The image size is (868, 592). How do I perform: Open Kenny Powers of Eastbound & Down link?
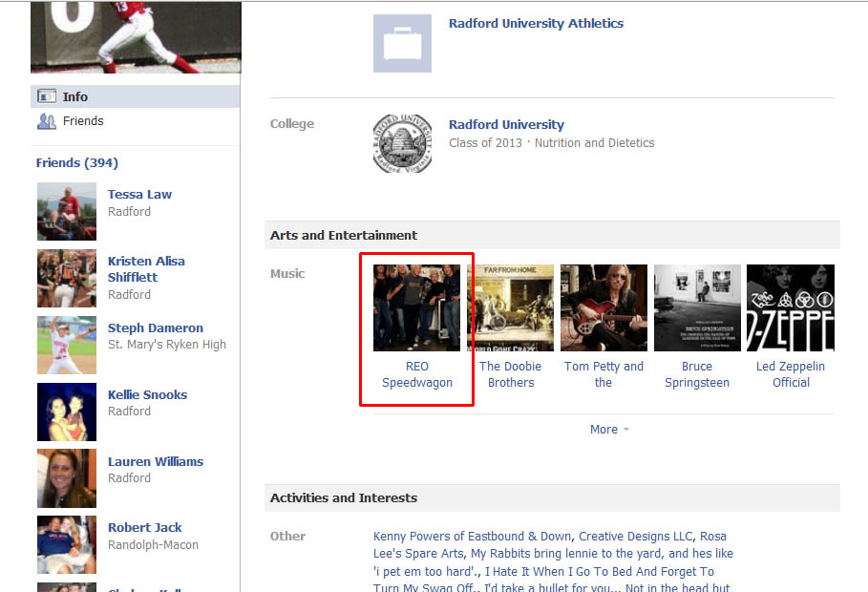[473, 537]
